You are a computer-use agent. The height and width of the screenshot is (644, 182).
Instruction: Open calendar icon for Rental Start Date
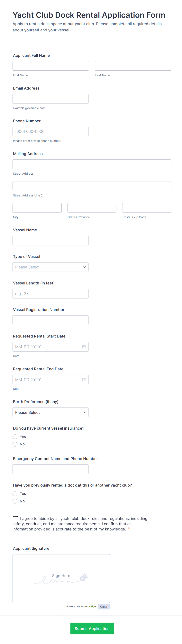[x=84, y=346]
